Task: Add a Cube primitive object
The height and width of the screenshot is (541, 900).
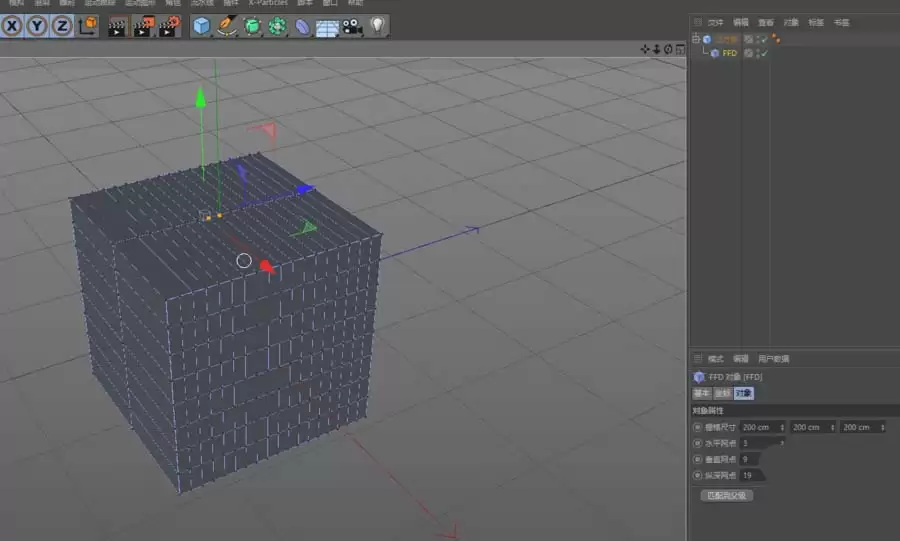Action: point(201,26)
